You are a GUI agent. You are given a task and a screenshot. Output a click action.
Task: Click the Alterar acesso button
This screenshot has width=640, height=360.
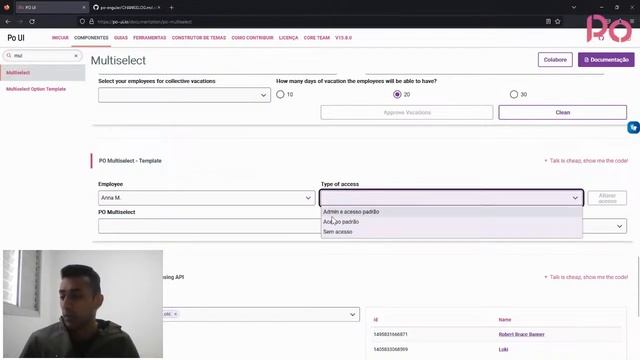pyautogui.click(x=607, y=198)
